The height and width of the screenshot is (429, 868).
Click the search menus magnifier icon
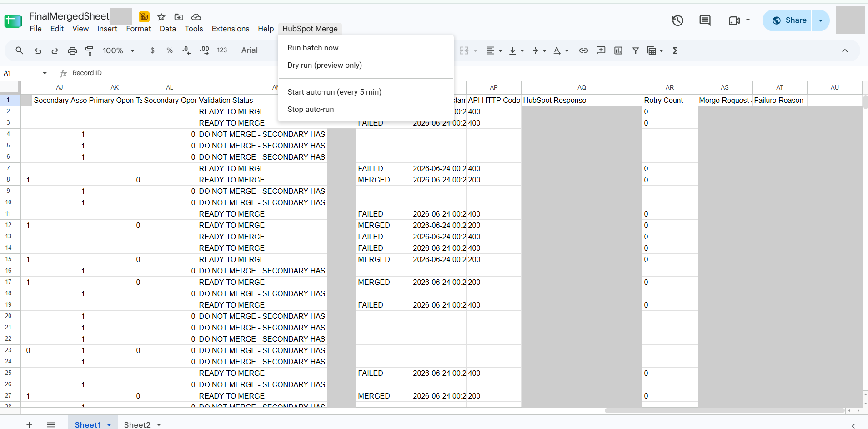pyautogui.click(x=19, y=50)
